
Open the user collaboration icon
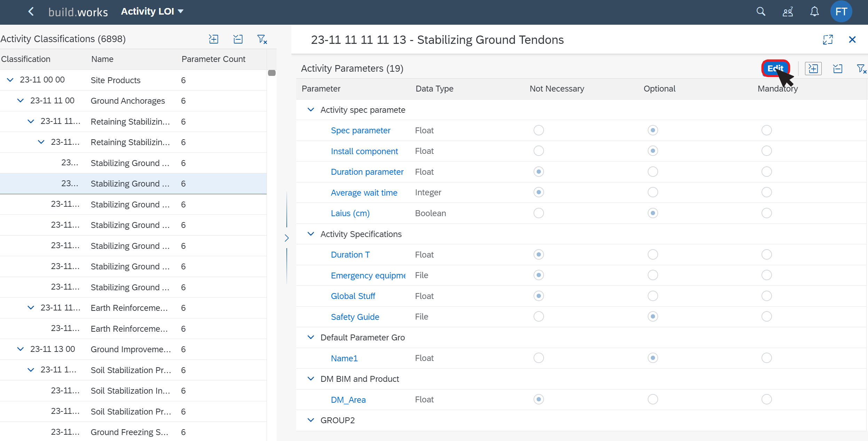[788, 11]
